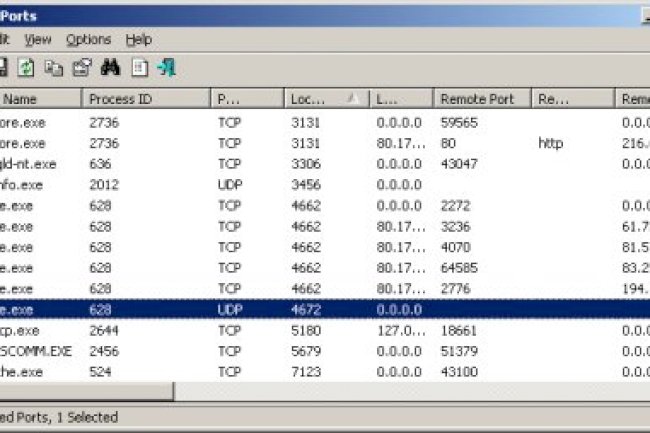
Task: Open the Help menu
Action: coord(139,40)
